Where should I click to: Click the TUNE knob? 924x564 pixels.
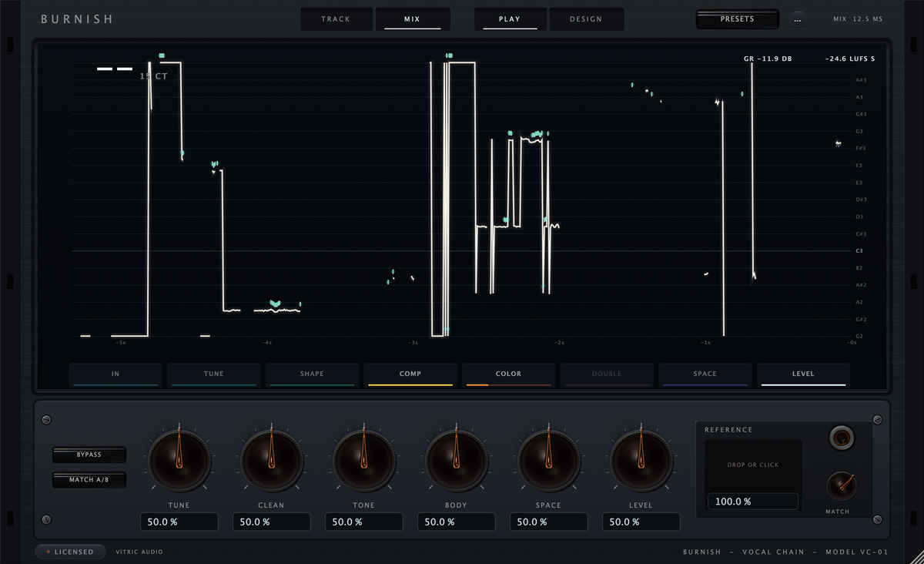179,462
